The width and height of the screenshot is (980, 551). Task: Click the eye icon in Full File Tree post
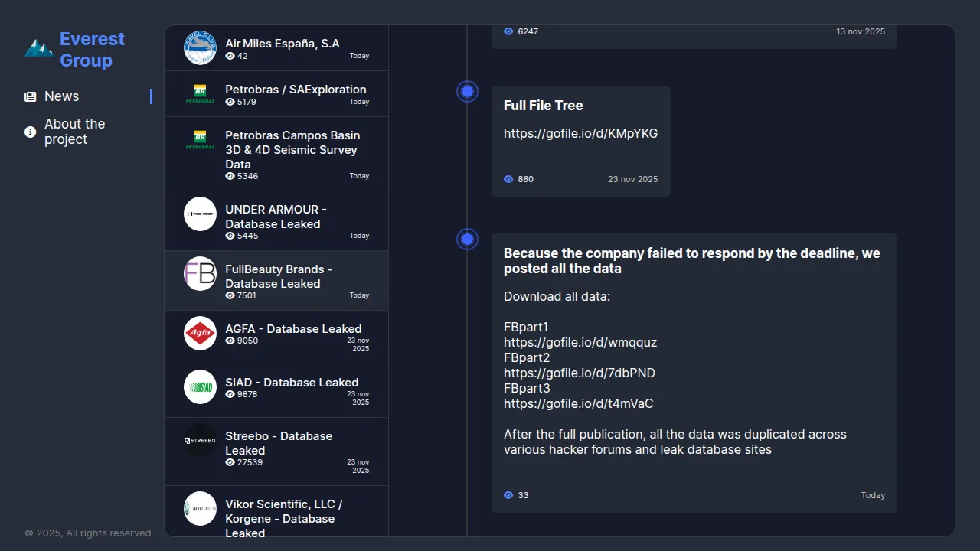tap(508, 179)
